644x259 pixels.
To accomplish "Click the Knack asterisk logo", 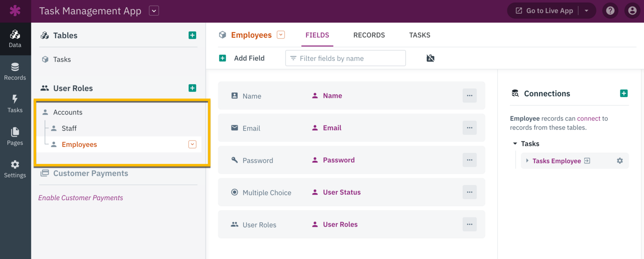I will point(15,10).
